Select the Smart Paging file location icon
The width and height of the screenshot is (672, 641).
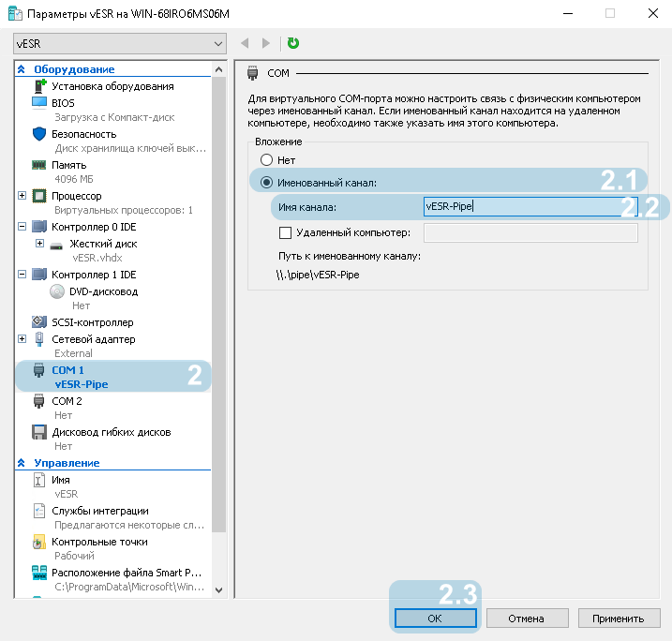tap(39, 573)
